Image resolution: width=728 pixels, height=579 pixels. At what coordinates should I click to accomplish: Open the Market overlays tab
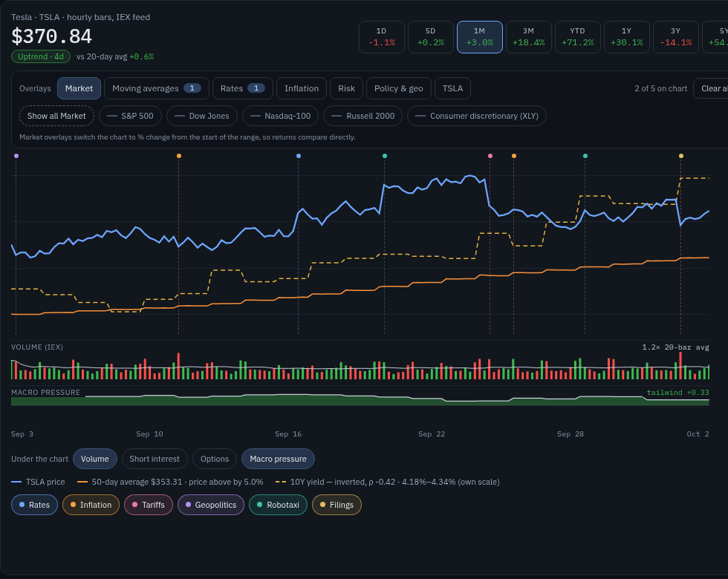tap(79, 88)
